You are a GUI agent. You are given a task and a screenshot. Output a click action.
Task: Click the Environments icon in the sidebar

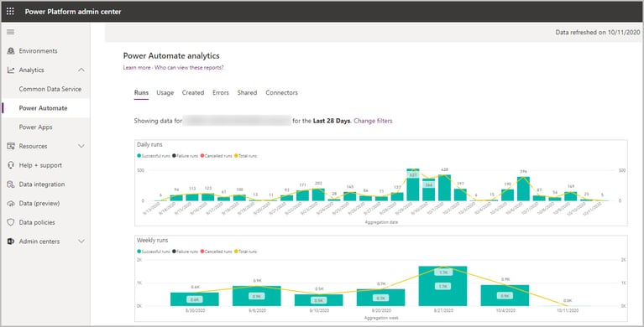coord(11,51)
